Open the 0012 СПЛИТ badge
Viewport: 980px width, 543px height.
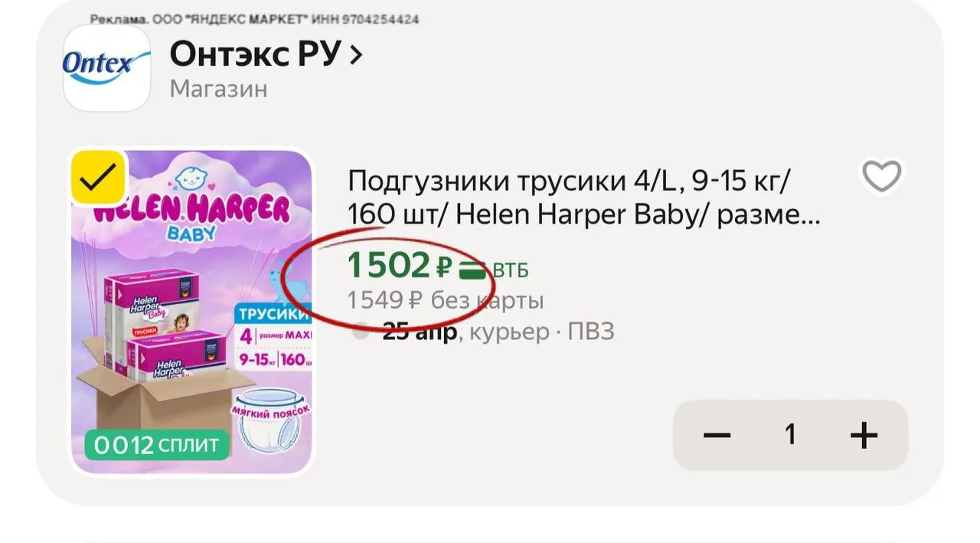tap(158, 444)
